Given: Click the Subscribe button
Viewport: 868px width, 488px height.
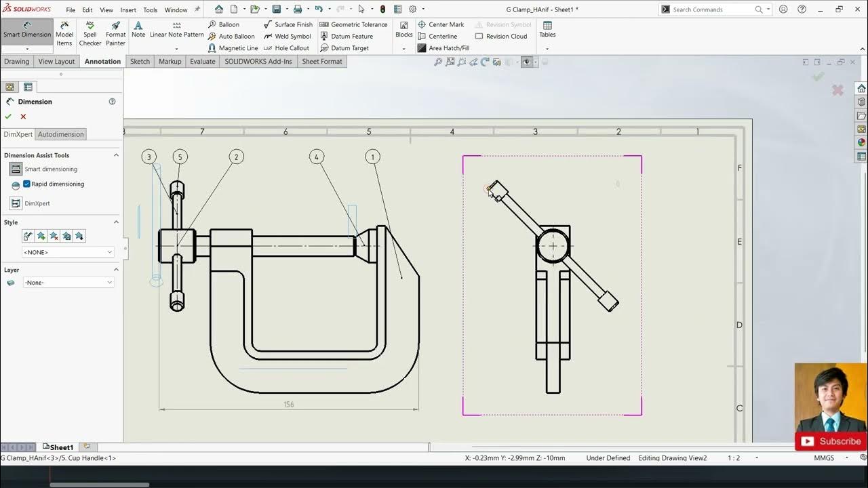Looking at the screenshot, I should [832, 441].
